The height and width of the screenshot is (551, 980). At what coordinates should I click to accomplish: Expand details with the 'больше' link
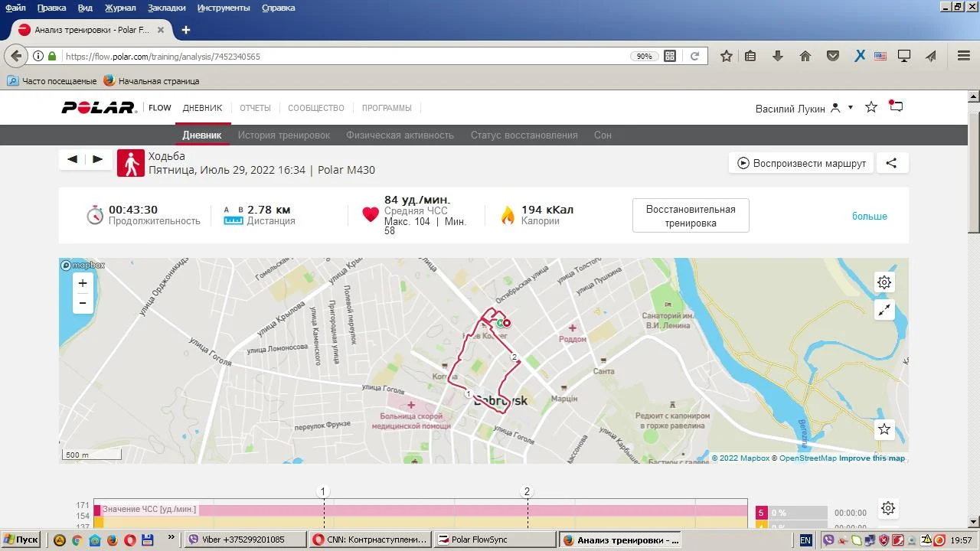pos(869,217)
